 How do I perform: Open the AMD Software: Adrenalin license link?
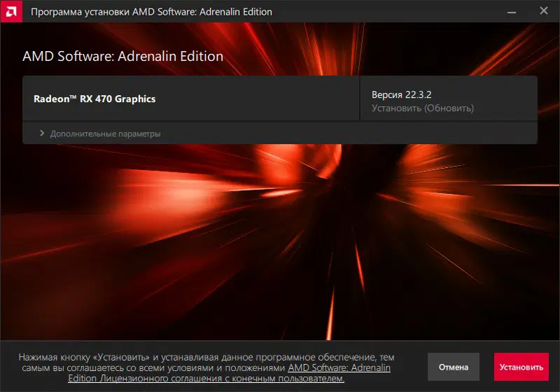point(339,367)
